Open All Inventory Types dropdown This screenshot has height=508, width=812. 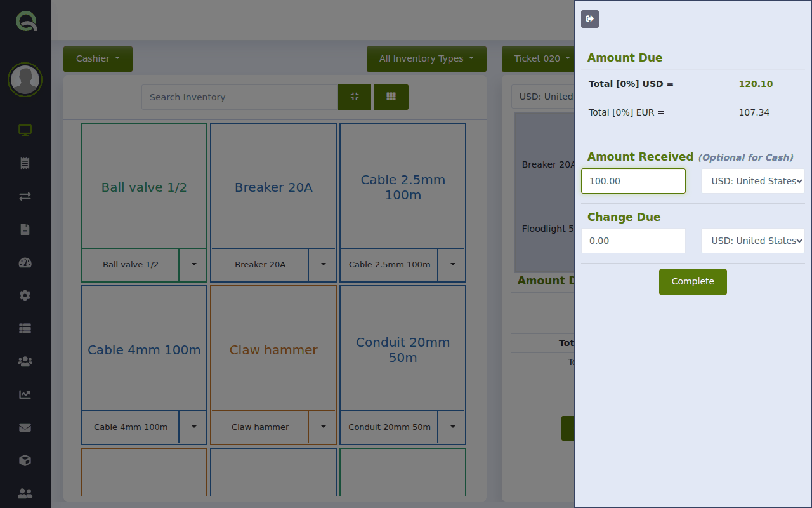[426, 58]
